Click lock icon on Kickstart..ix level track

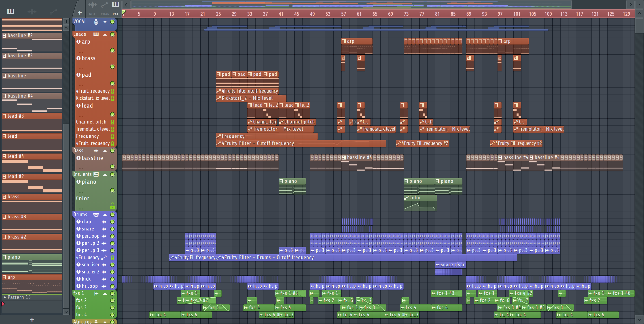click(x=112, y=98)
